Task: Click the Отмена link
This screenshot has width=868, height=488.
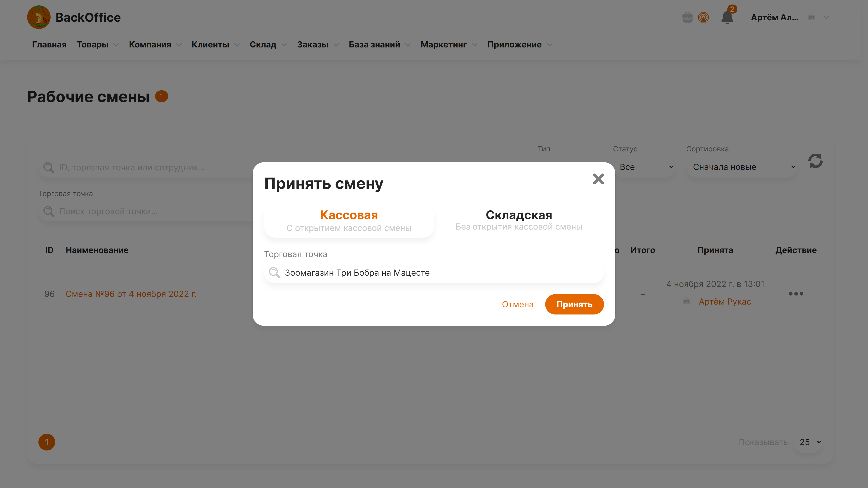Action: pyautogui.click(x=518, y=305)
